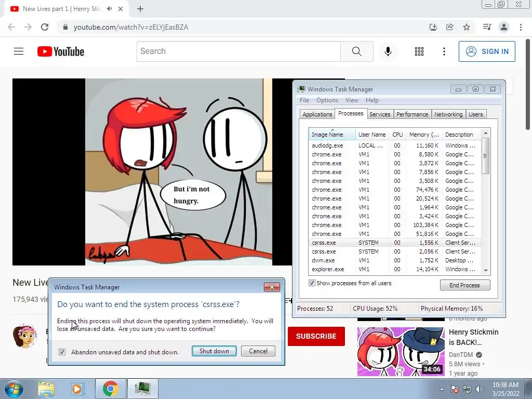Uncheck Abandon unsaved data and shut down

click(x=62, y=352)
